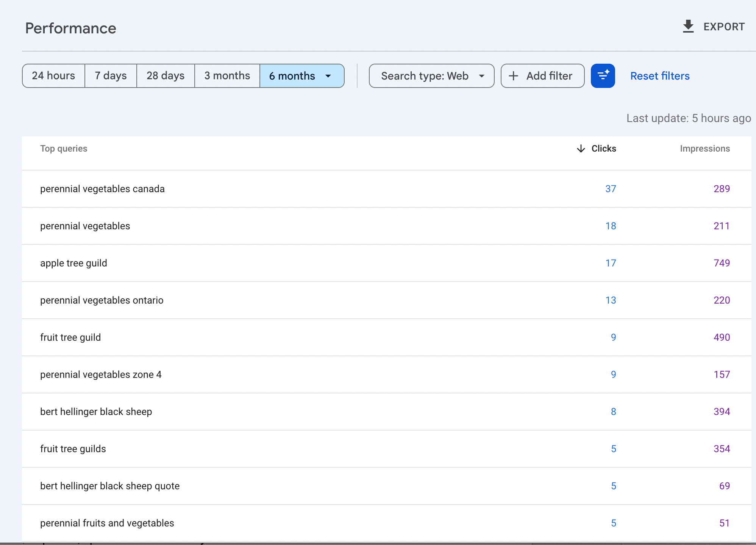The image size is (756, 545).
Task: Open the perennial vegetables canada query row
Action: click(x=102, y=189)
